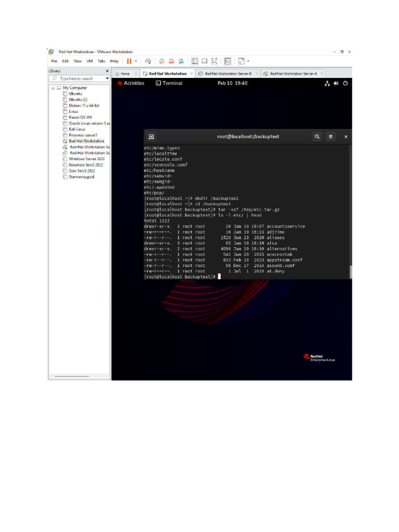Select Proxmox-server1 in the library
Screen dimensions: 399x532
(x=83, y=136)
